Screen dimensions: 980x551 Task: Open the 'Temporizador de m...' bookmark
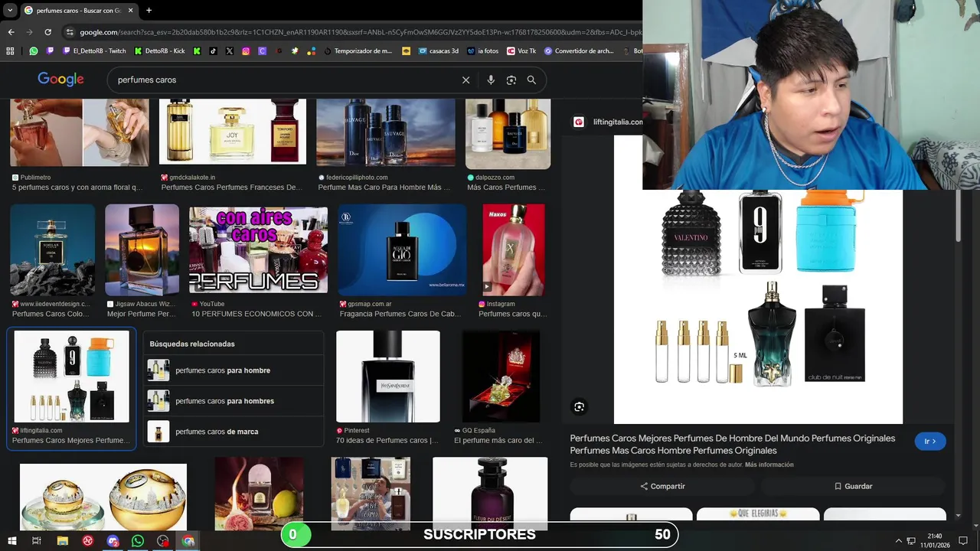358,51
